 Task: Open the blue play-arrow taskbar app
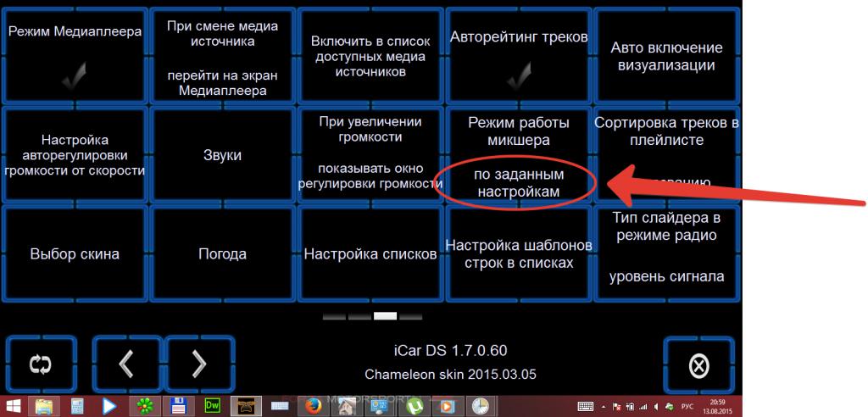coord(109,407)
